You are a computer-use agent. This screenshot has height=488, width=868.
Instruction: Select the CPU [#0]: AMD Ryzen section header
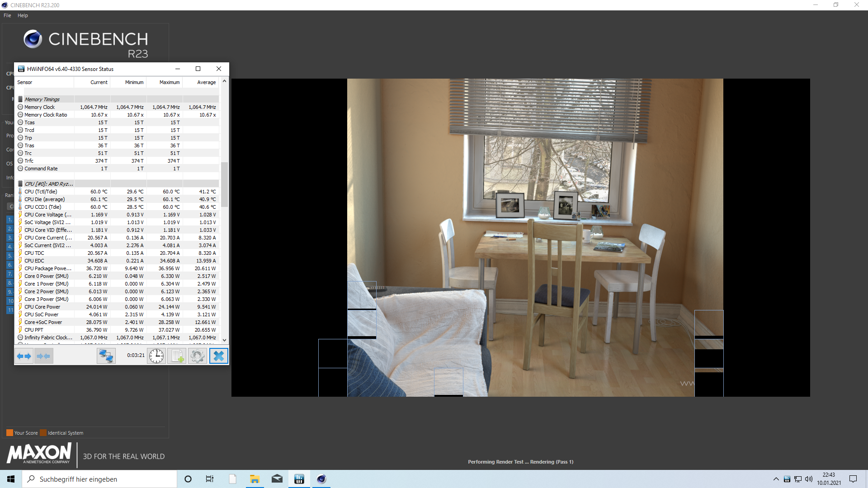coord(48,184)
